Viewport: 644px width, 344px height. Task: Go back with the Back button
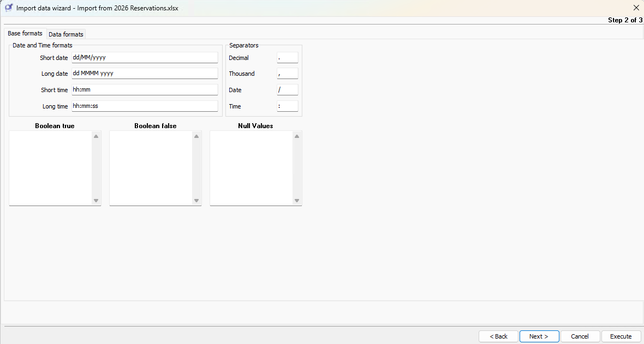point(498,336)
